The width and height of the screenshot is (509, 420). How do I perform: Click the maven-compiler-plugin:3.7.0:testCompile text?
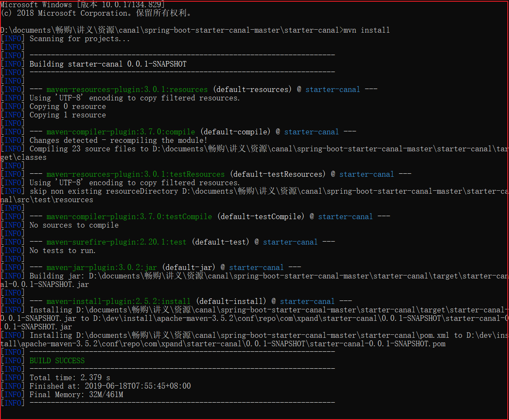tap(129, 217)
